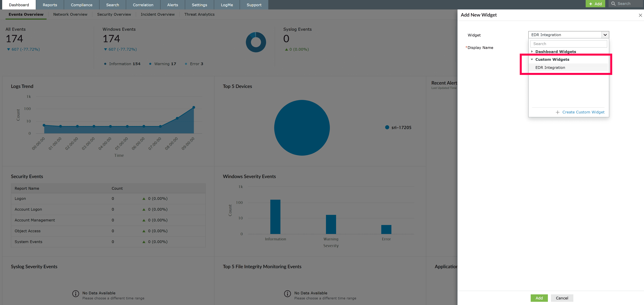Open the Widget selection dropdown showing EDR Integration
This screenshot has width=644, height=305.
(605, 35)
